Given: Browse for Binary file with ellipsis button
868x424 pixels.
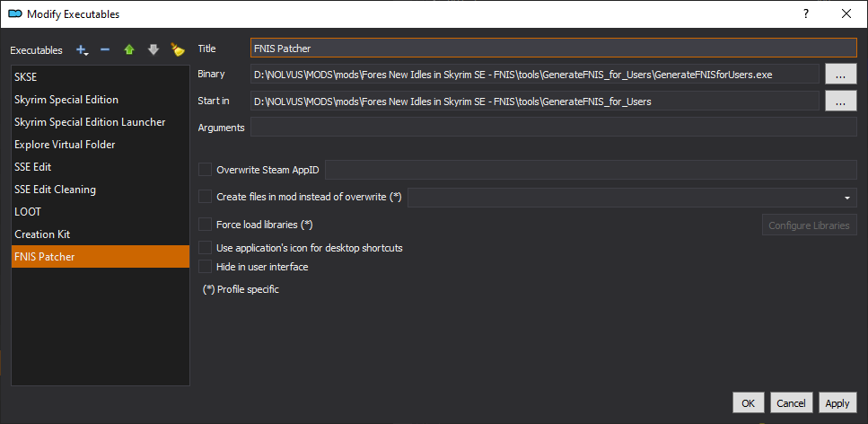Looking at the screenshot, I should point(841,75).
